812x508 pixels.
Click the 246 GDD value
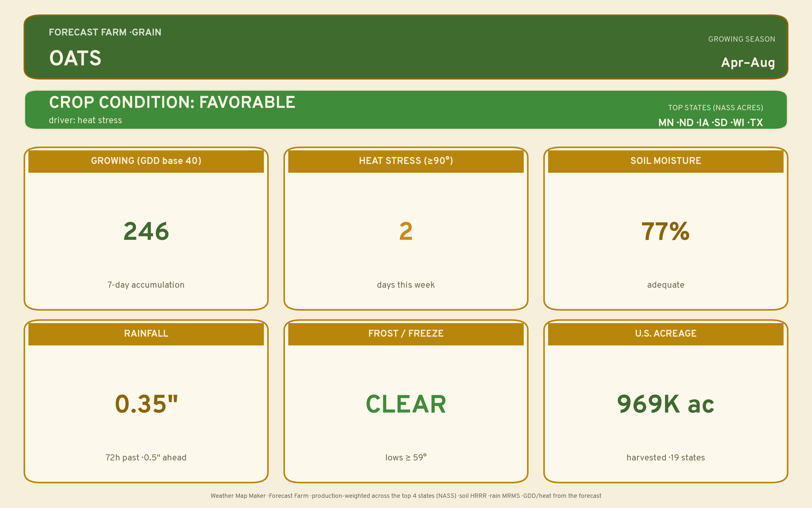click(146, 232)
